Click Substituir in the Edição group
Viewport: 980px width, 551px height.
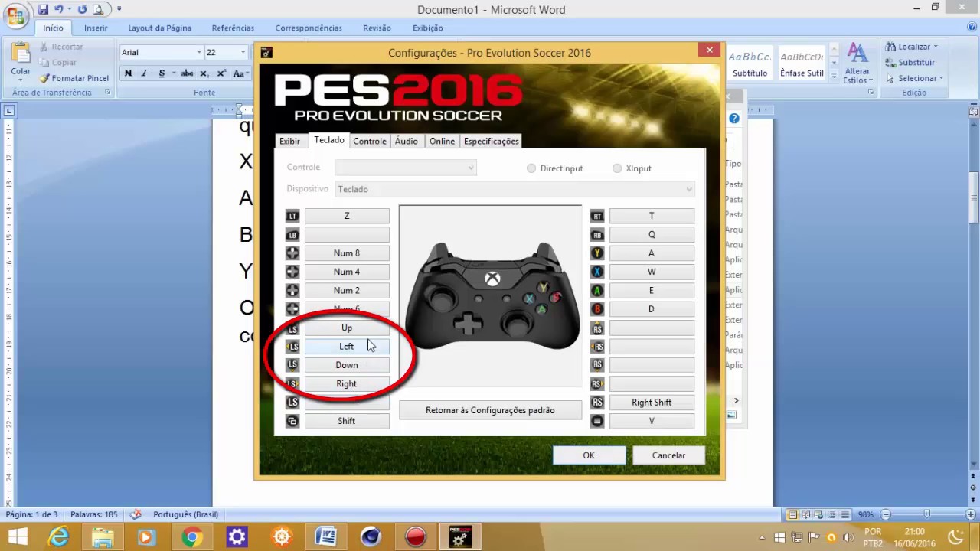(x=910, y=62)
